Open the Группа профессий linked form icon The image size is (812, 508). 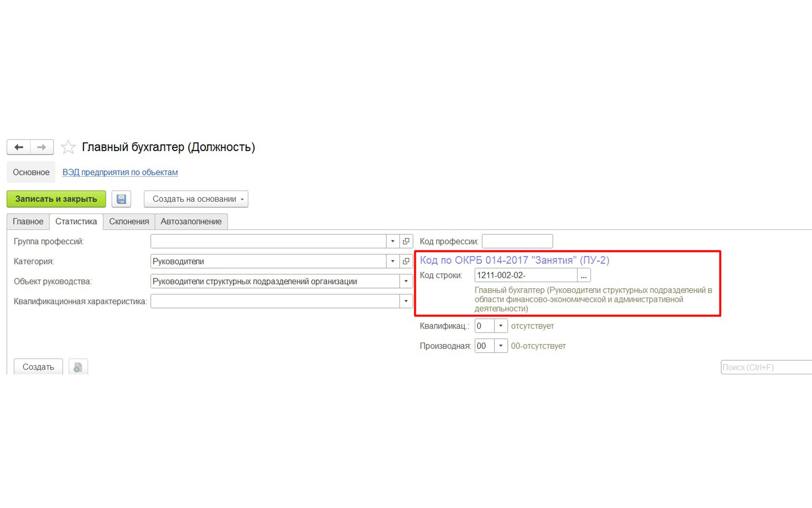tap(406, 241)
